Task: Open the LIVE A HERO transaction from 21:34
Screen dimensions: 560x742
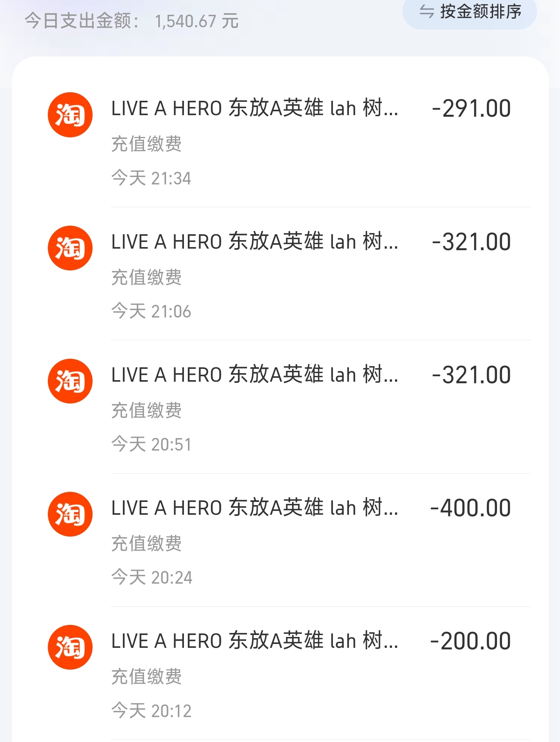Action: (255, 108)
